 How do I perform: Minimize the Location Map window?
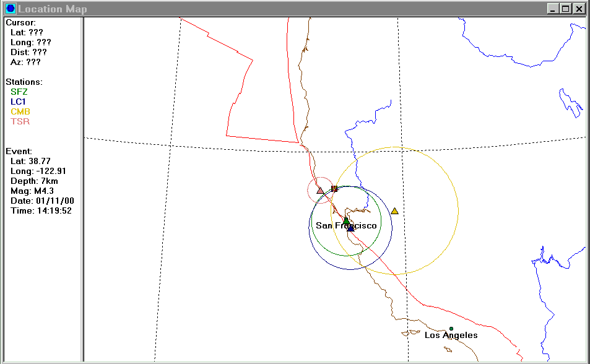(x=552, y=9)
